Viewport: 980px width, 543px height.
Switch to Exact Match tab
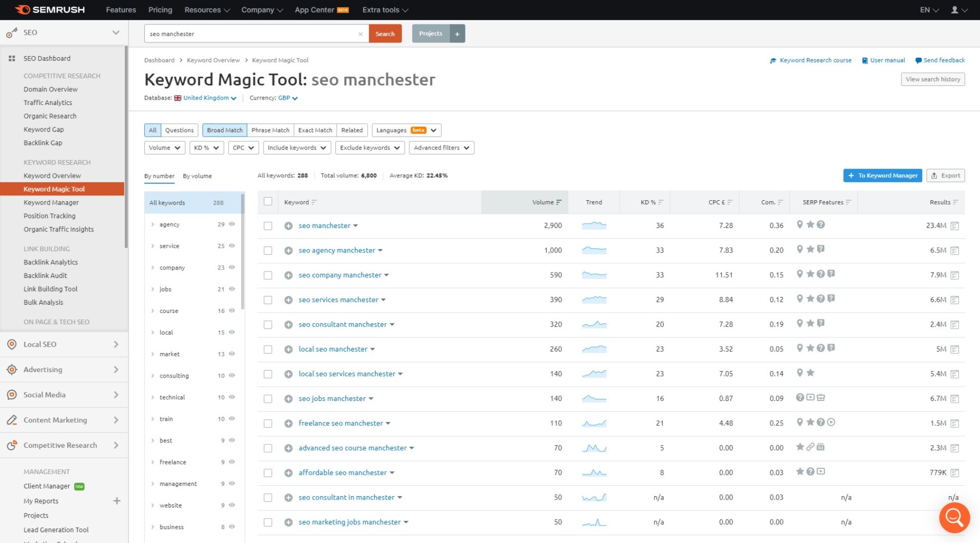pyautogui.click(x=315, y=131)
